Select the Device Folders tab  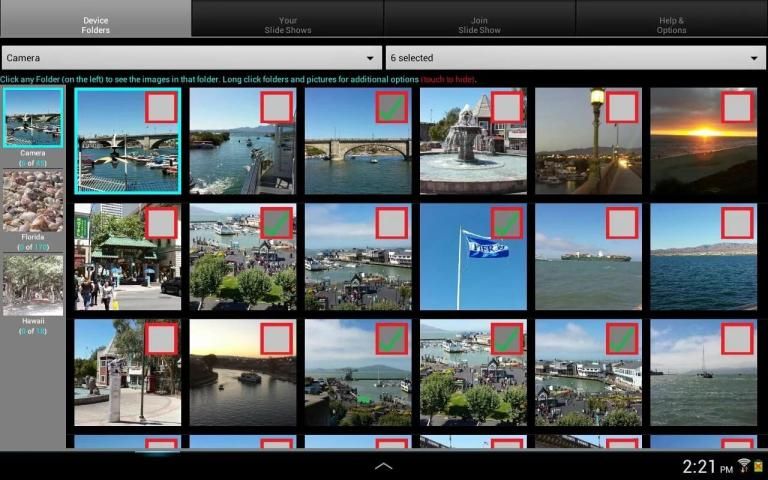(x=95, y=25)
